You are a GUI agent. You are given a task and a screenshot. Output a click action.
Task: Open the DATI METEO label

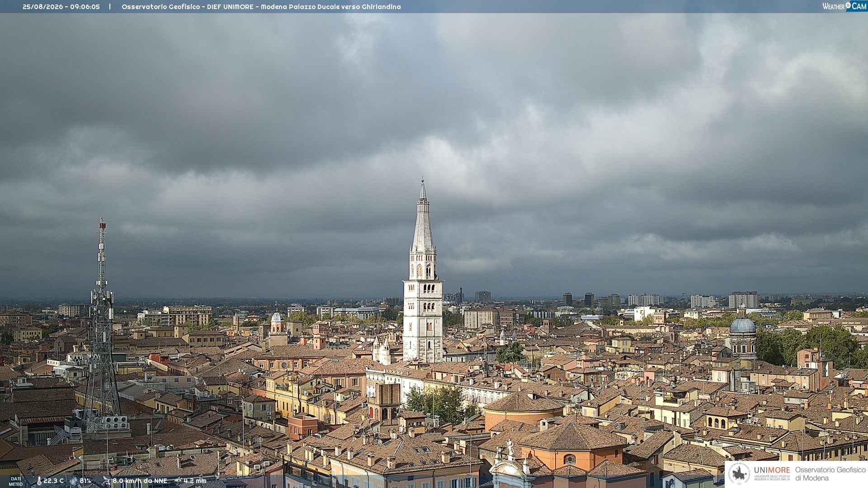click(x=16, y=481)
